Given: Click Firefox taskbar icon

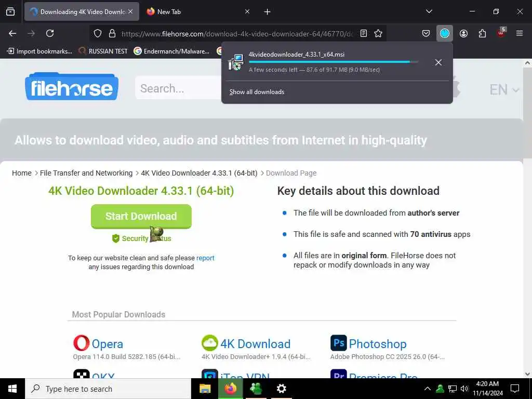Looking at the screenshot, I should click(230, 389).
